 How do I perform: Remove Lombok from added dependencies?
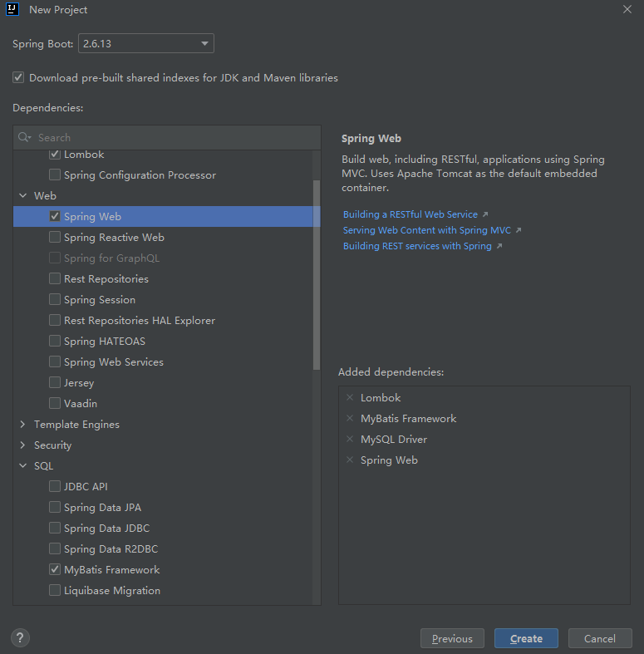tap(350, 397)
